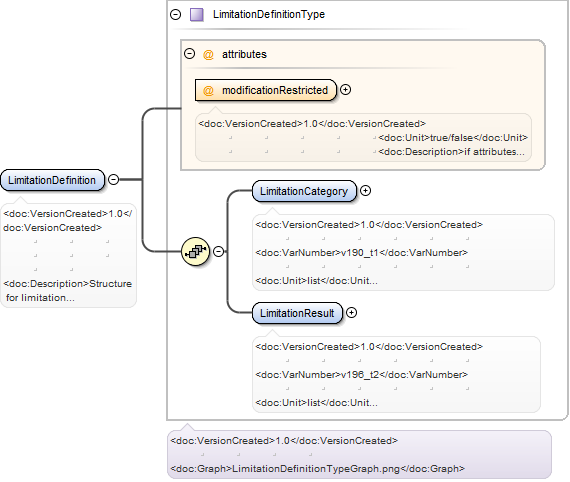The image size is (570, 482).
Task: Select the LimitationCategory element
Action: (304, 191)
